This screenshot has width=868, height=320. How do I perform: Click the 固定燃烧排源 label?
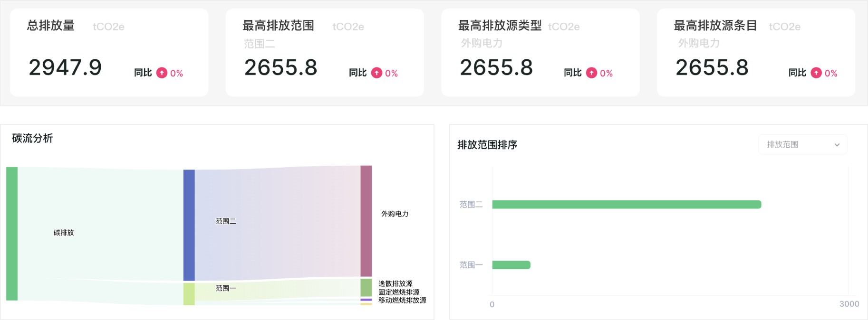(399, 292)
